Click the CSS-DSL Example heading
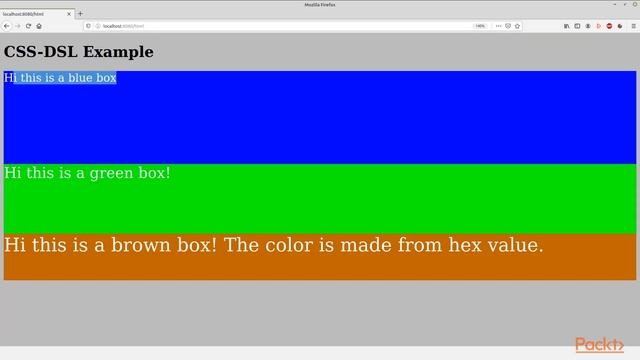Screen dimensions: 640x360 [79, 52]
